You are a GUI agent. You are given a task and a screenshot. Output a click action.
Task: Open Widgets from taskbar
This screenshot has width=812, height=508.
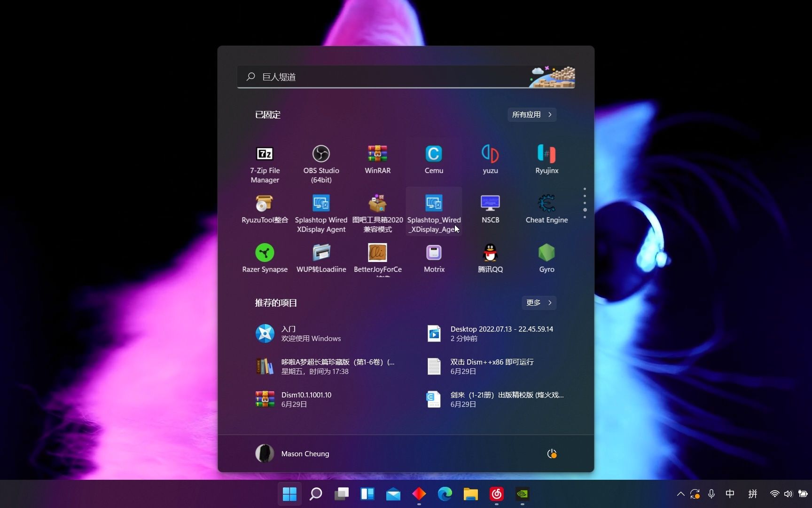[367, 494]
